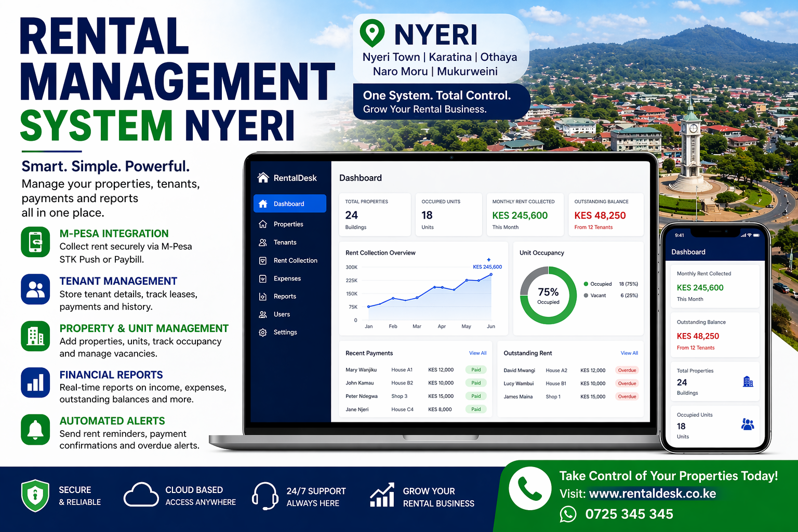
Task: Click the Reports document icon
Action: pyautogui.click(x=264, y=296)
